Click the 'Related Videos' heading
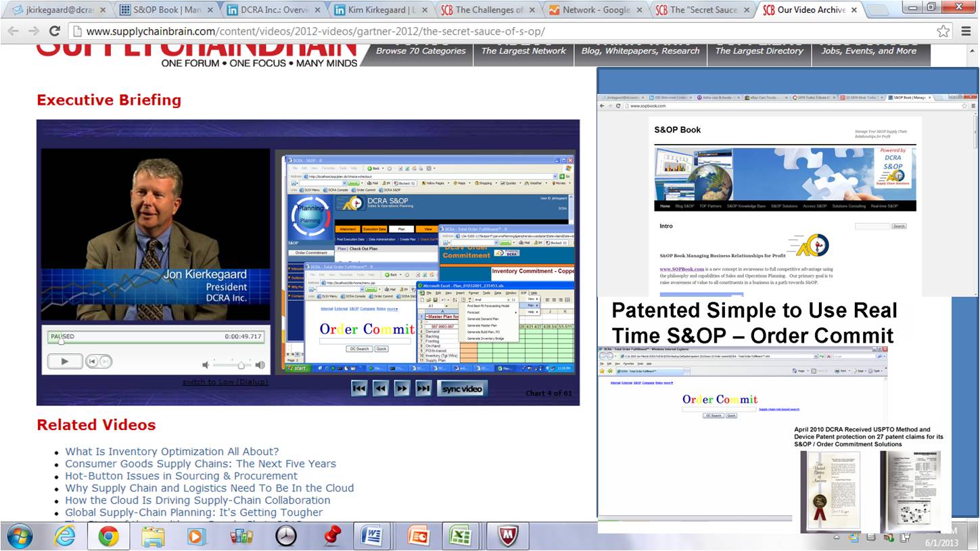980x551 pixels. pos(96,425)
